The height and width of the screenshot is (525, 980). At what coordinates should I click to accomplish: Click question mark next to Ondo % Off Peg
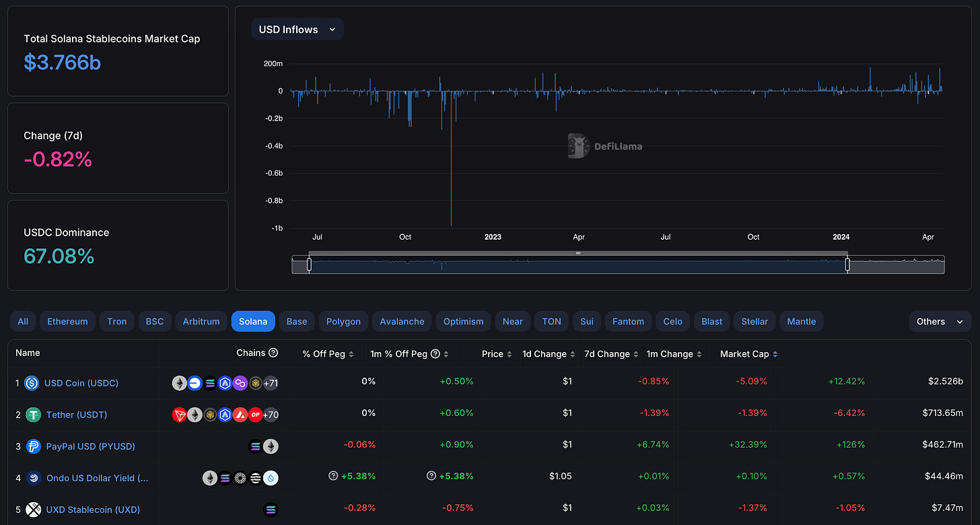pos(333,476)
